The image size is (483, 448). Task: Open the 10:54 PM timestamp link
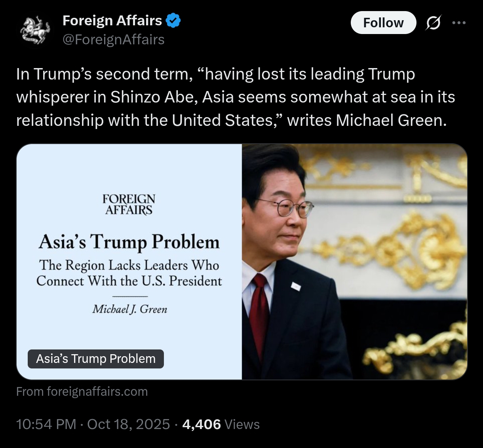pos(46,424)
